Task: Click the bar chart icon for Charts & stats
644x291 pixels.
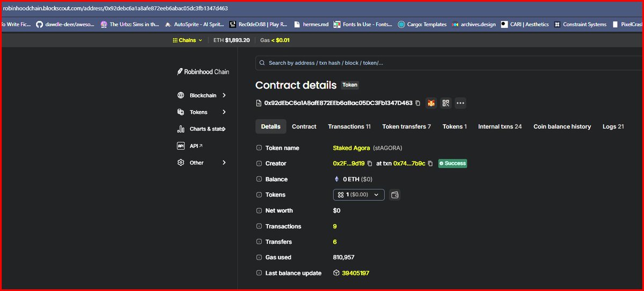Action: [x=180, y=129]
